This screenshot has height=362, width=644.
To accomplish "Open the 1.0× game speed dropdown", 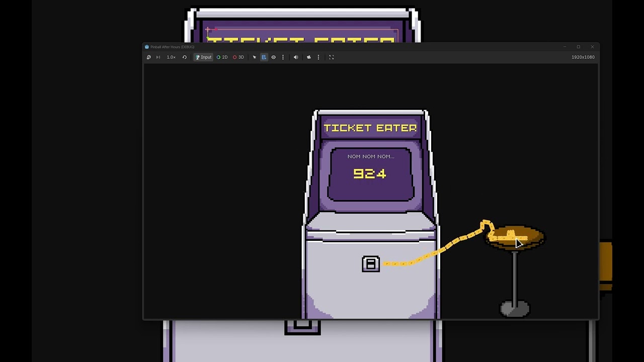I will tap(171, 57).
